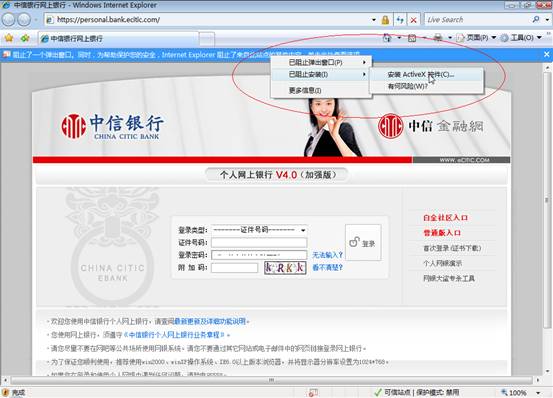Screen dimensions: 553x398
Task: Click the 100% zoom level in status bar
Action: point(517,393)
